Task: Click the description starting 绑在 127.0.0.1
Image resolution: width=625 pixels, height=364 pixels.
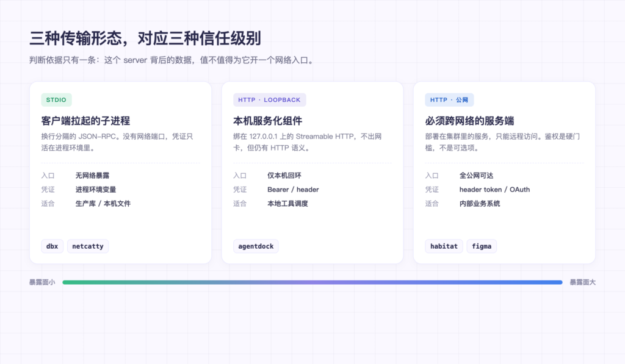Action: point(308,142)
